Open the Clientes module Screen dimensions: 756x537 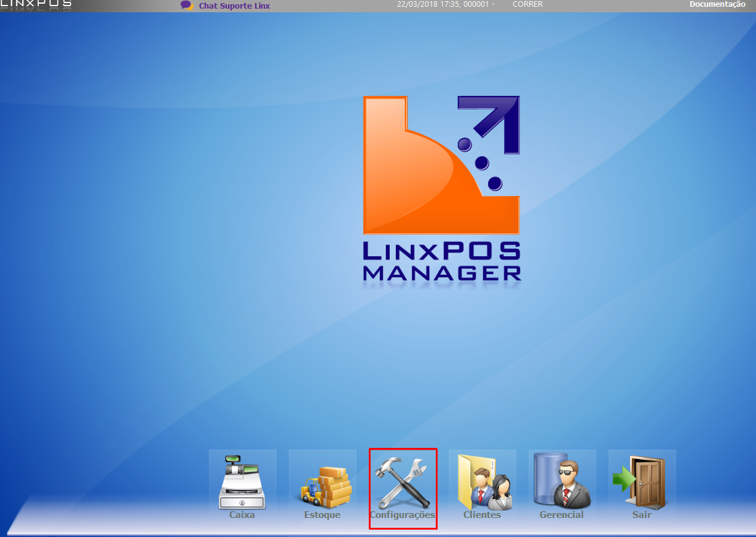482,485
